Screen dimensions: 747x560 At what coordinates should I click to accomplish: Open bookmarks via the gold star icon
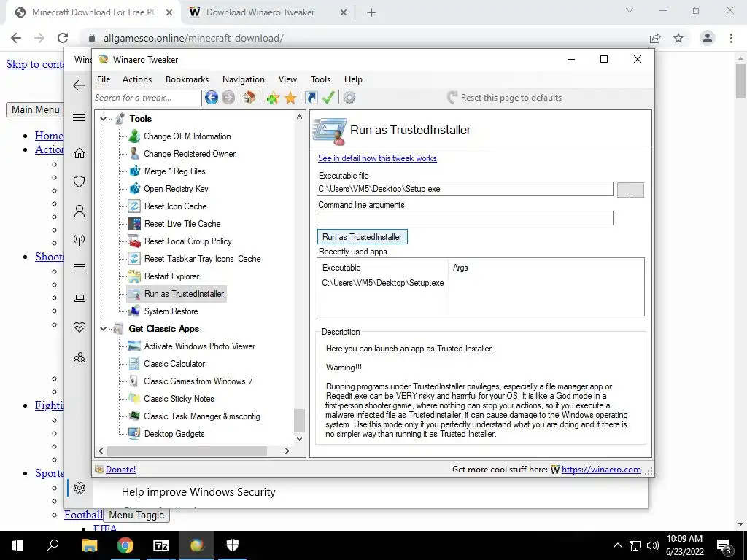click(290, 98)
